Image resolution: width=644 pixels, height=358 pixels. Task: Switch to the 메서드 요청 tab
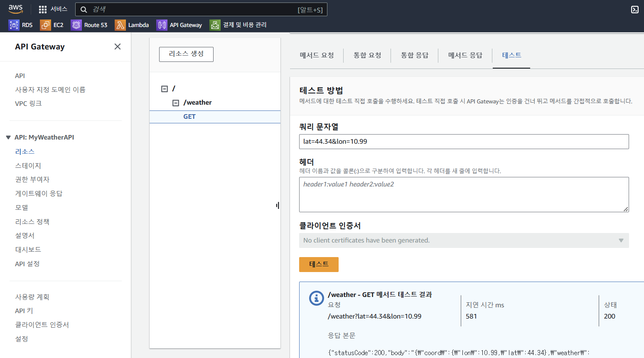pos(317,55)
